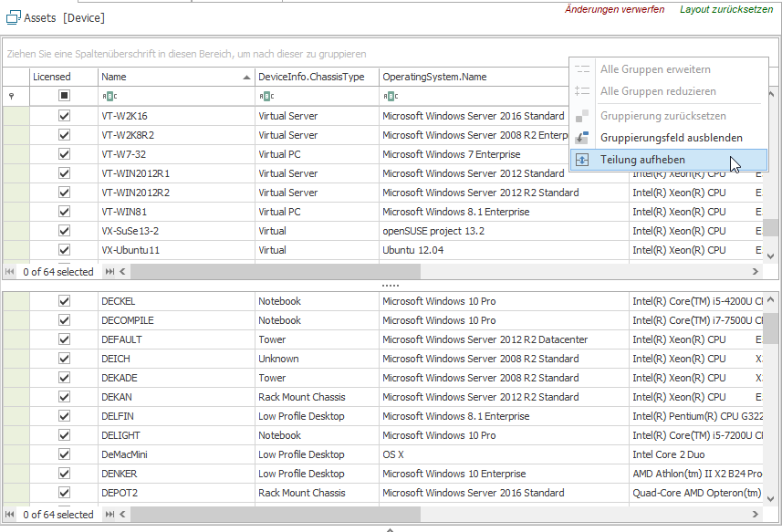Click the DeviceInfo.ChassisType column header
Image resolution: width=782 pixels, height=532 pixels.
(317, 77)
